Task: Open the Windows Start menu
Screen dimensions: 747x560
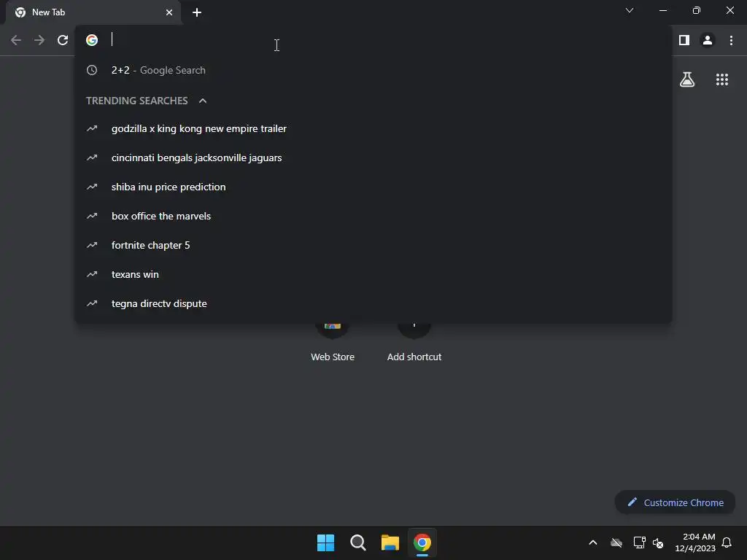Action: pyautogui.click(x=326, y=542)
